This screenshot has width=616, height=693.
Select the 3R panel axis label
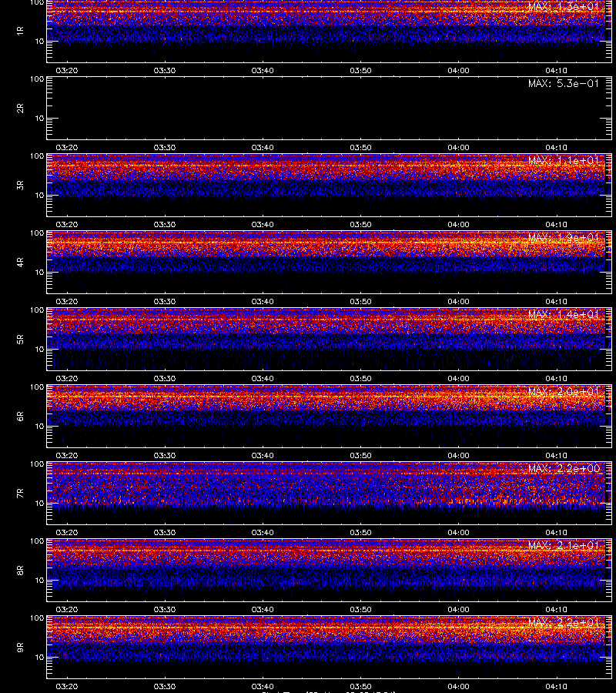[20, 185]
